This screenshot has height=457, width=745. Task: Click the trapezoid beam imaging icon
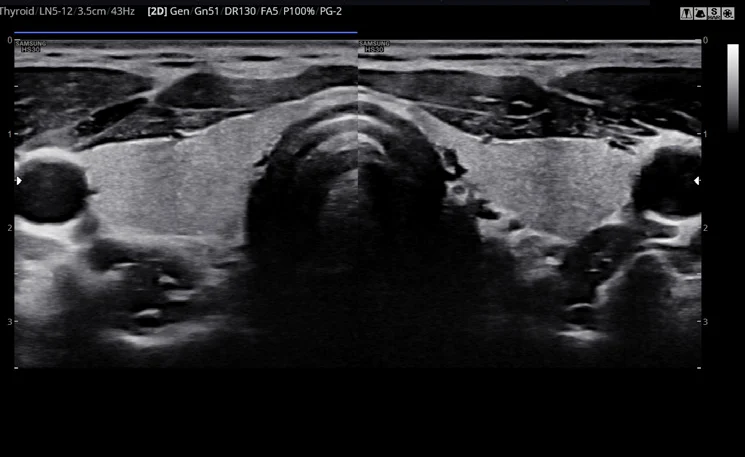pyautogui.click(x=686, y=13)
